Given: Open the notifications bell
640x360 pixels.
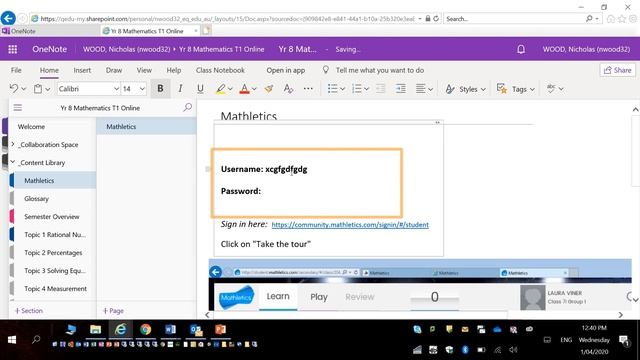Looking at the screenshot, I should (x=521, y=49).
